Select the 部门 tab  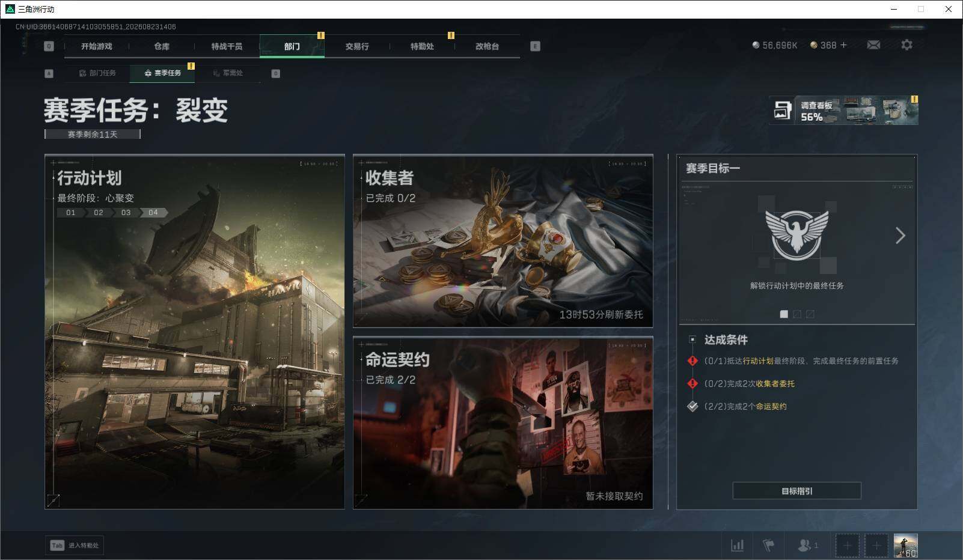coord(292,46)
